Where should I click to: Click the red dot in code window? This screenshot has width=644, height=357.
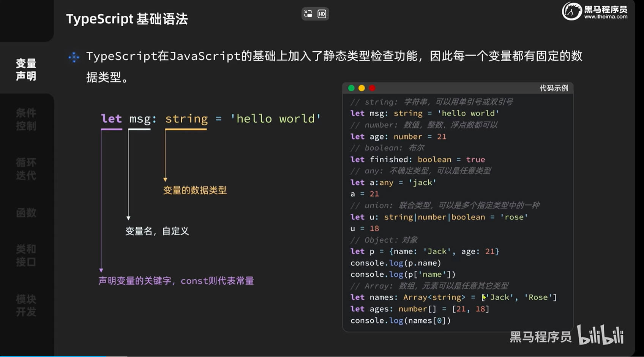point(372,88)
